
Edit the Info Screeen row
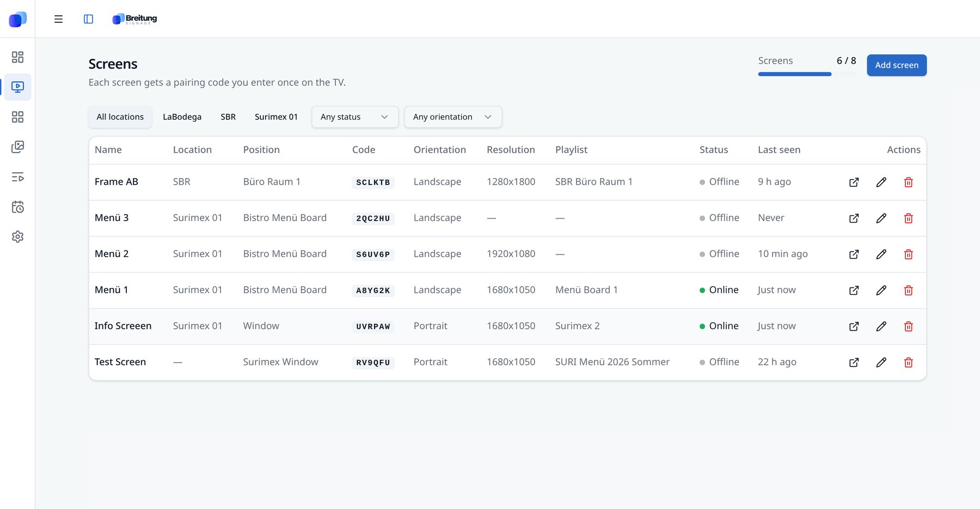click(881, 326)
